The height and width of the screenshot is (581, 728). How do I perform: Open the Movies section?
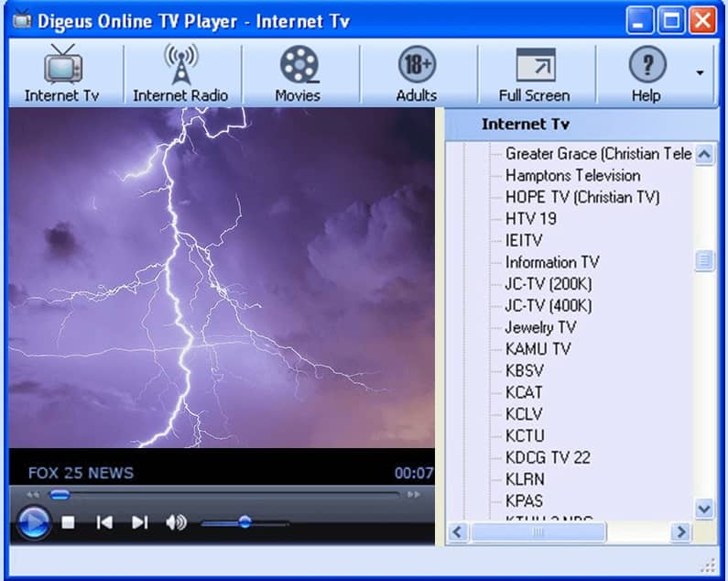point(299,73)
